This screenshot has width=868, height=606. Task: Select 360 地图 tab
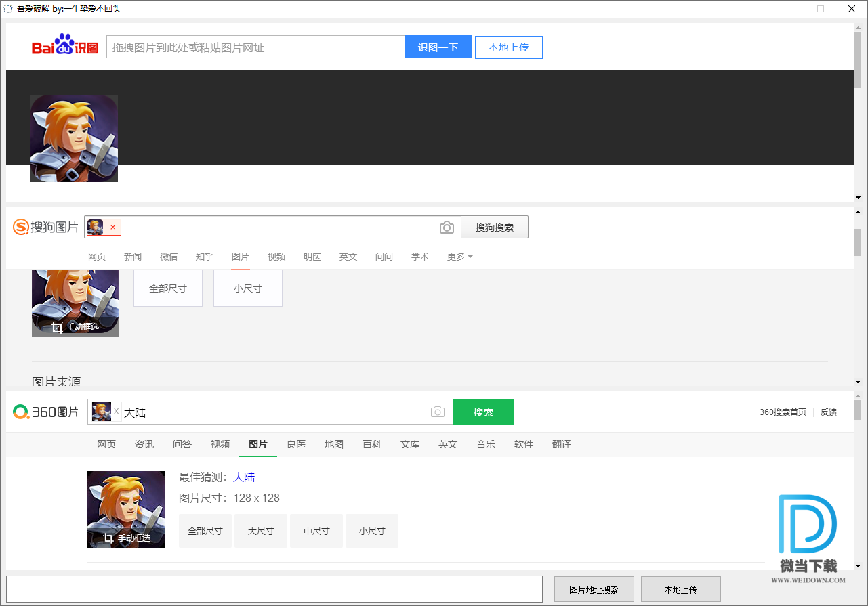334,444
